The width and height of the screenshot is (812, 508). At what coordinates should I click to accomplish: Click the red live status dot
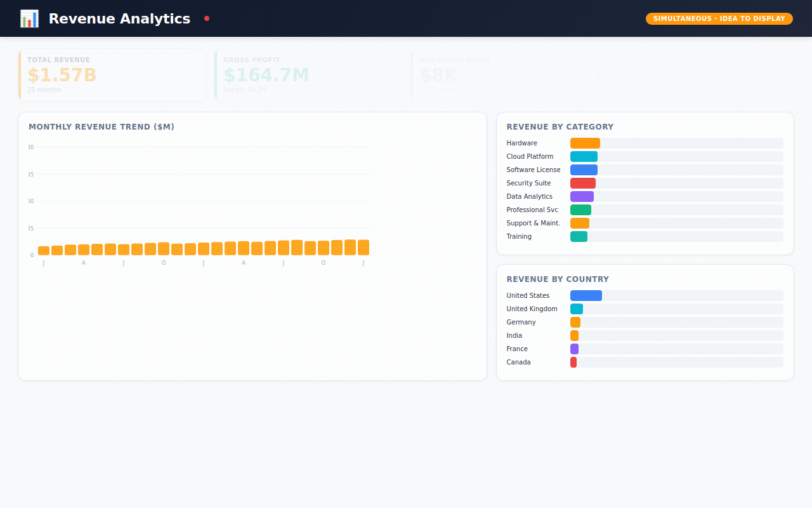pos(207,18)
